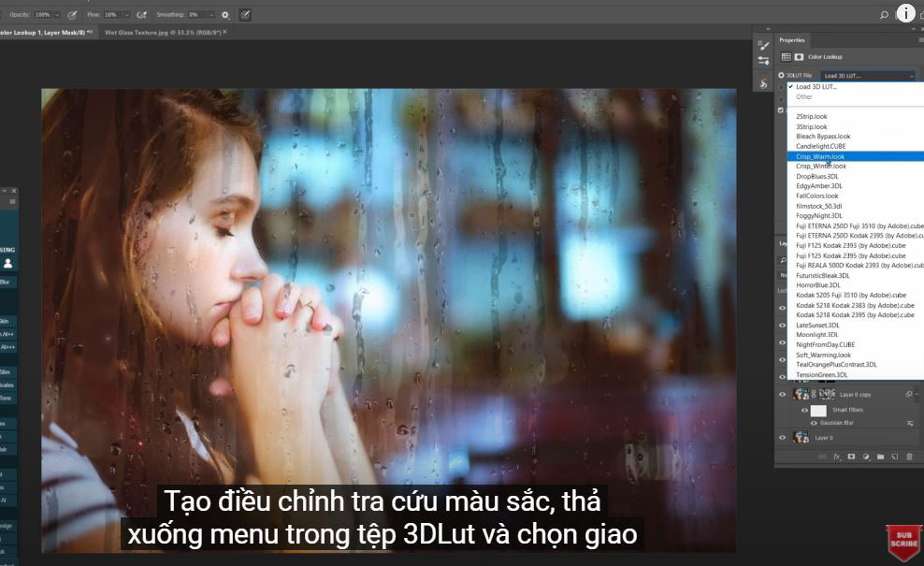Open the video info card icon
The image size is (924, 566).
point(905,13)
